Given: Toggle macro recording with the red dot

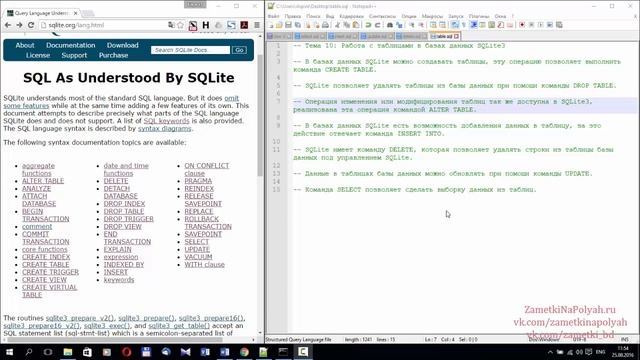Looking at the screenshot, I should tap(522, 25).
